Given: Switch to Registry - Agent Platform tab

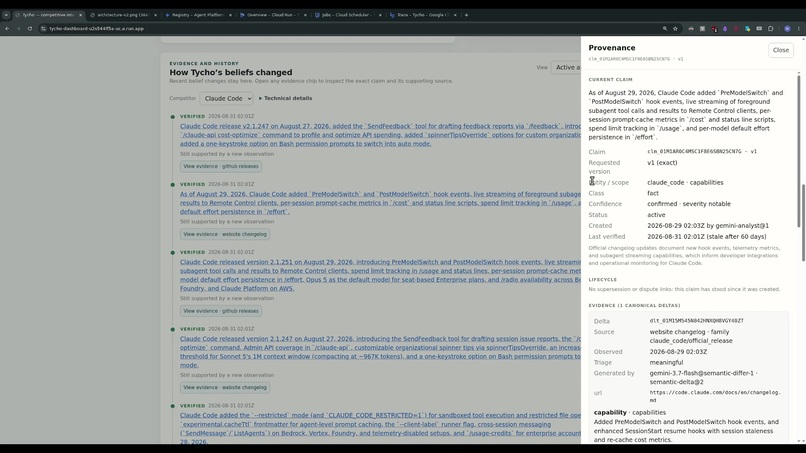Looking at the screenshot, I should [x=198, y=15].
